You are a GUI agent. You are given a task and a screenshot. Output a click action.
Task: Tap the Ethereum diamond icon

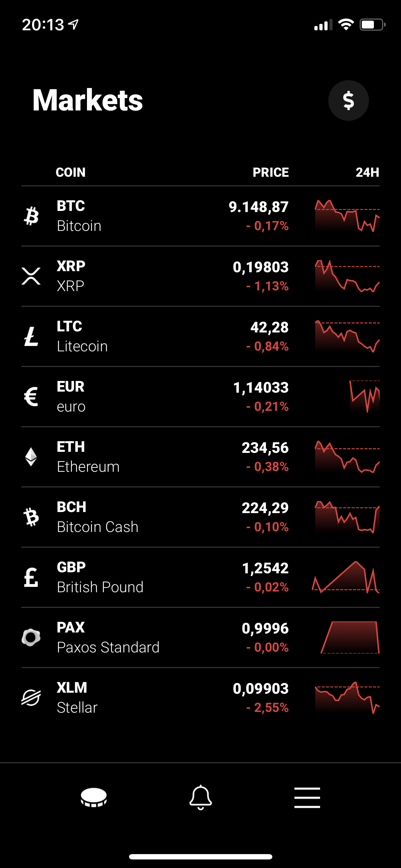pos(31,457)
